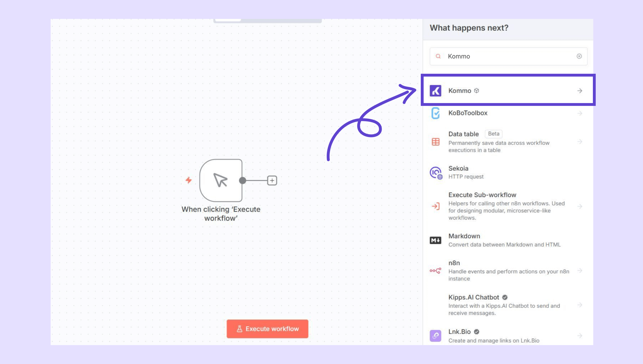
Task: Clear the Kommo search text
Action: click(579, 56)
